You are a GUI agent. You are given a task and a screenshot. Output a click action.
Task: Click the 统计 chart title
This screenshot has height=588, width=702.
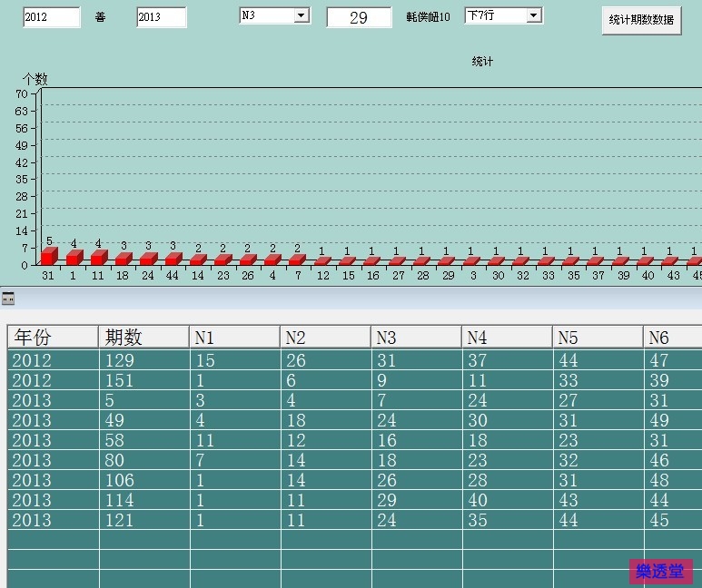coord(482,62)
